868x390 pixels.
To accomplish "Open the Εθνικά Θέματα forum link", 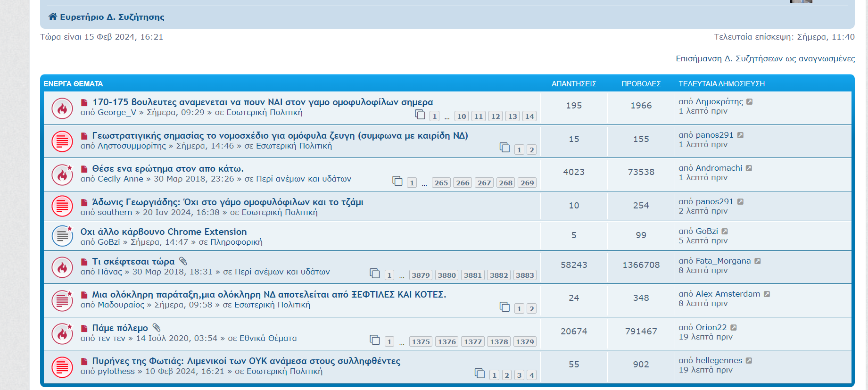I will click(x=268, y=338).
